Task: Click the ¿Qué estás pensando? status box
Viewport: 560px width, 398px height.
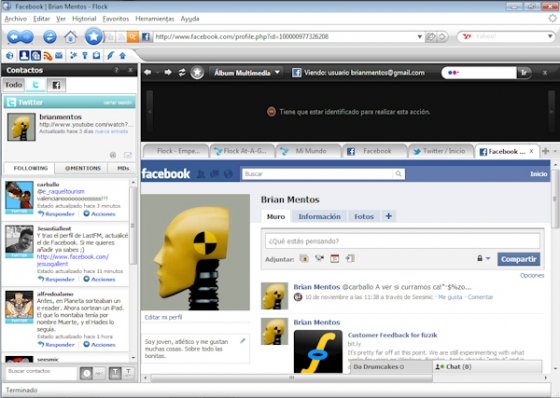Action: pyautogui.click(x=402, y=241)
